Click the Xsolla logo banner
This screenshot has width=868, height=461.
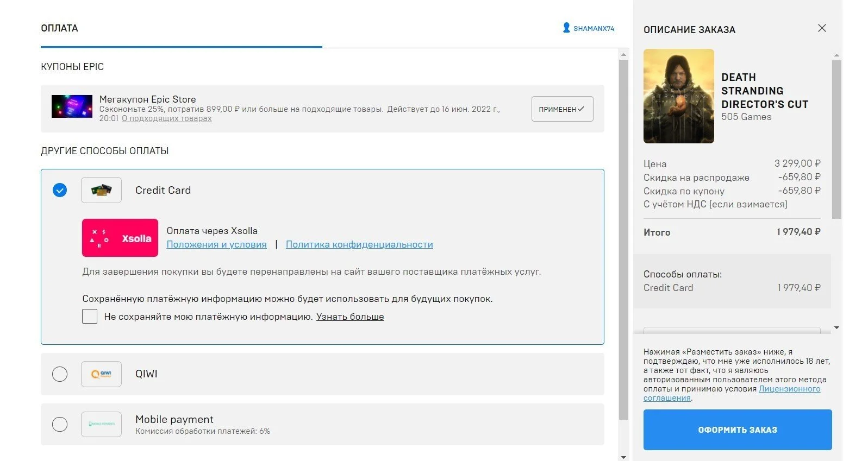tap(120, 238)
